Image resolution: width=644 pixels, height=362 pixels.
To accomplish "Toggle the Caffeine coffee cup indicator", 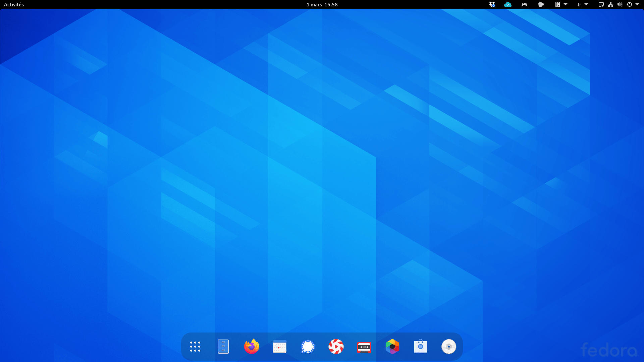I will coord(540,4).
